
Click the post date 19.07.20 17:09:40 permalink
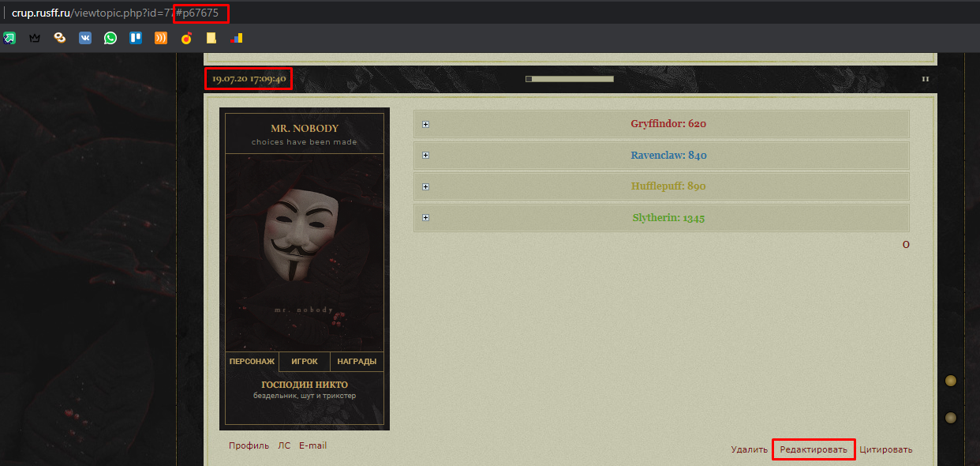[x=249, y=79]
